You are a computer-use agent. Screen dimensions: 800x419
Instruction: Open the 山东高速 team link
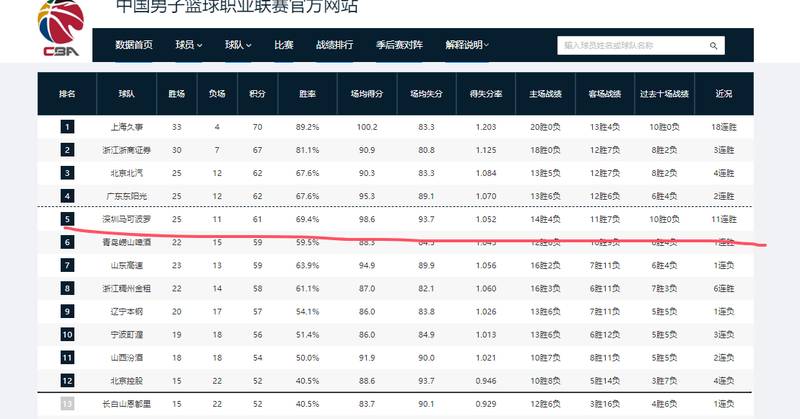click(x=127, y=265)
